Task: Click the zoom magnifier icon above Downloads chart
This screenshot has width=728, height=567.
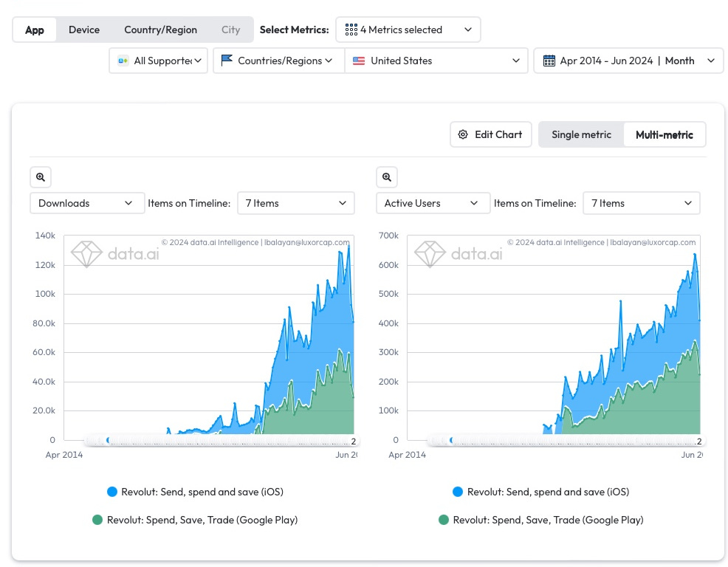Action: pyautogui.click(x=41, y=176)
